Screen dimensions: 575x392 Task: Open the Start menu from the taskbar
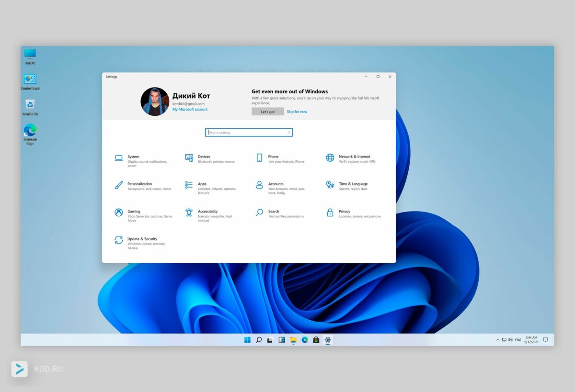[x=247, y=340]
